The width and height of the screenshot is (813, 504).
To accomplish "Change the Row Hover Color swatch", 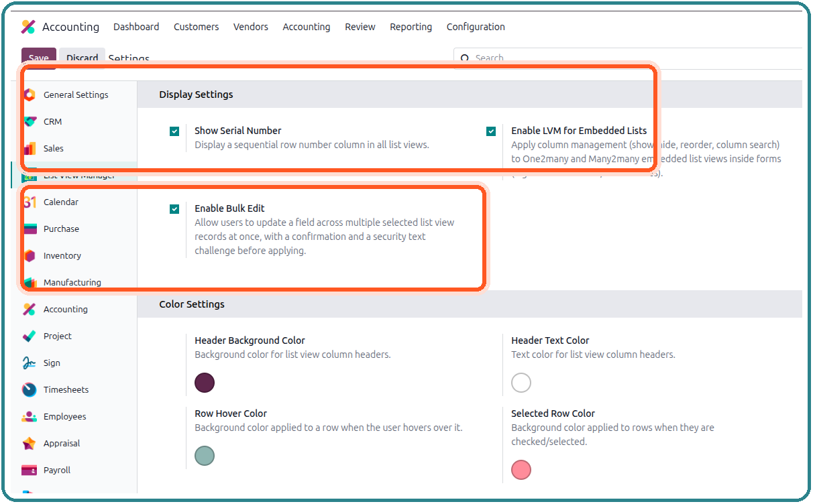I will pos(205,456).
